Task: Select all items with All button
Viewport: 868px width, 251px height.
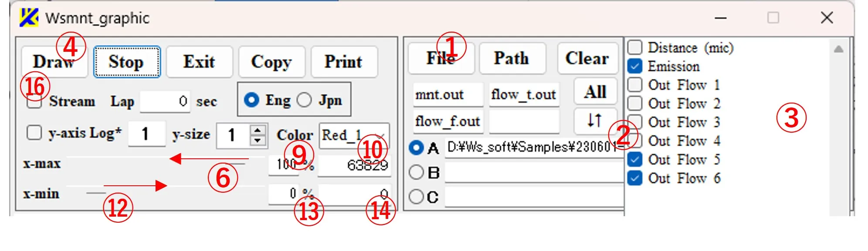Action: tap(595, 91)
